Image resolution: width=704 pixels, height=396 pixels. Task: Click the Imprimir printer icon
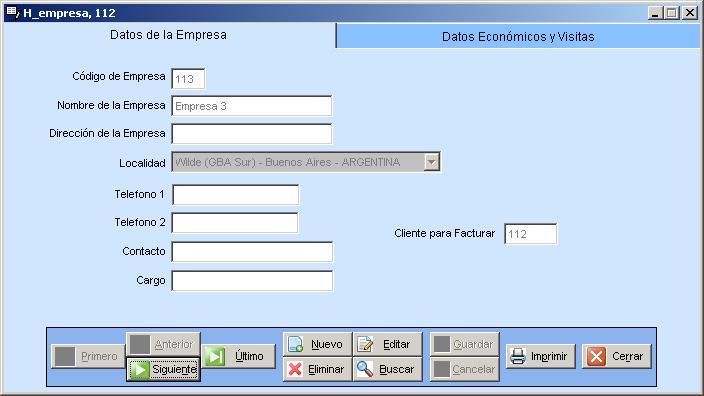(x=518, y=356)
